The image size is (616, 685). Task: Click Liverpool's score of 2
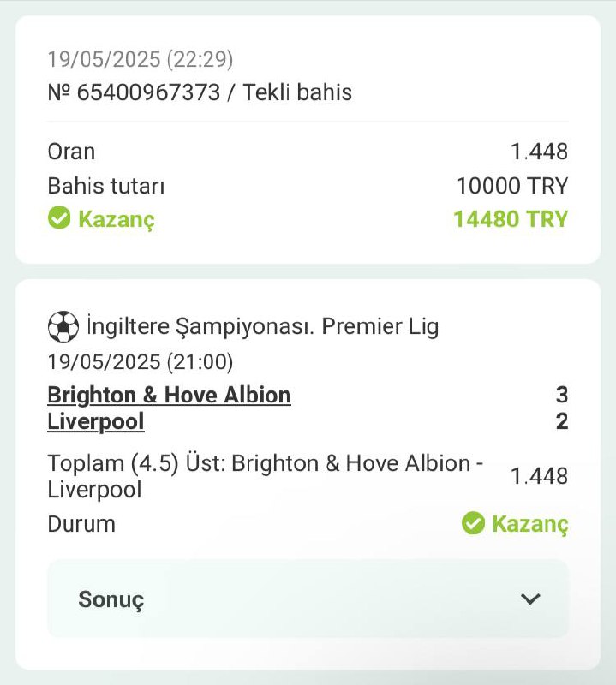(x=562, y=421)
